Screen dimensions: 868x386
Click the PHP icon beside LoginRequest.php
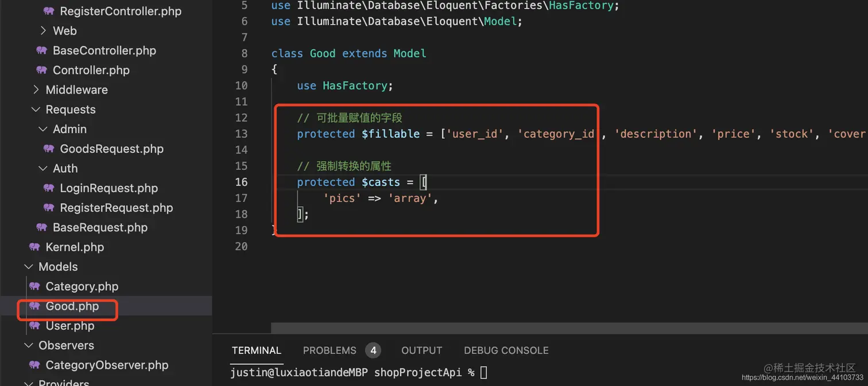pos(49,188)
